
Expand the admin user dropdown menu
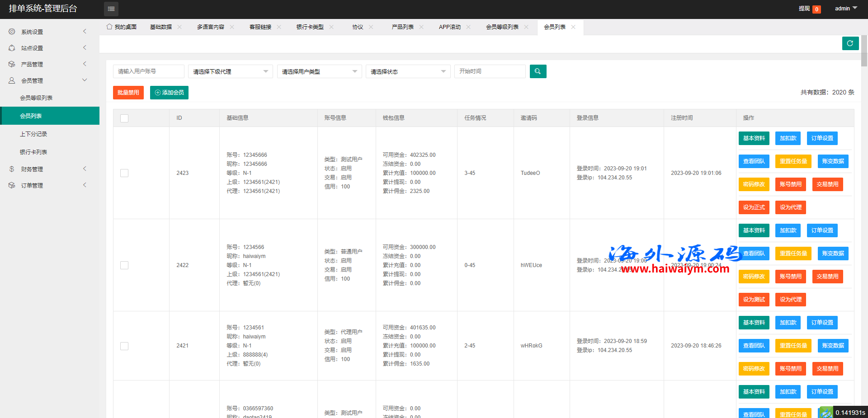(x=845, y=9)
